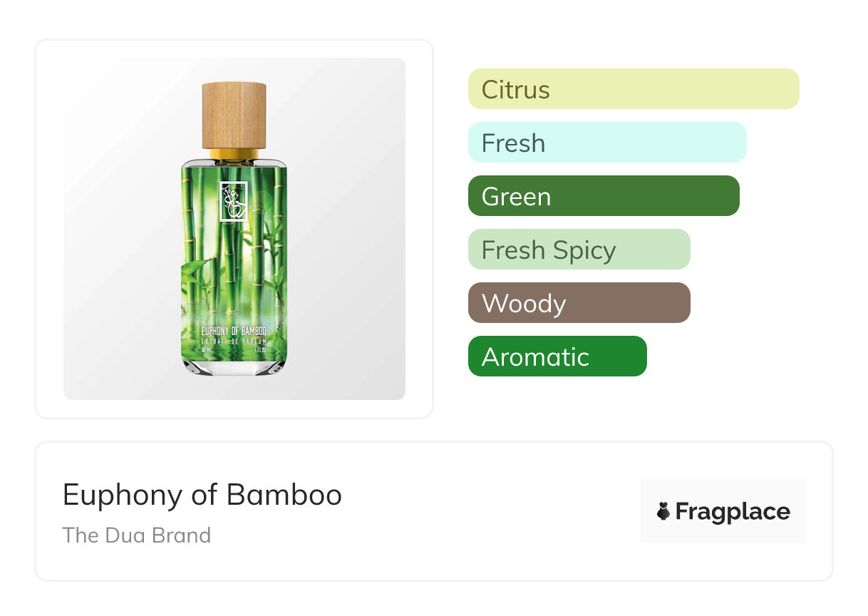
Task: Click the Dua emblem on the bottle
Action: (233, 202)
